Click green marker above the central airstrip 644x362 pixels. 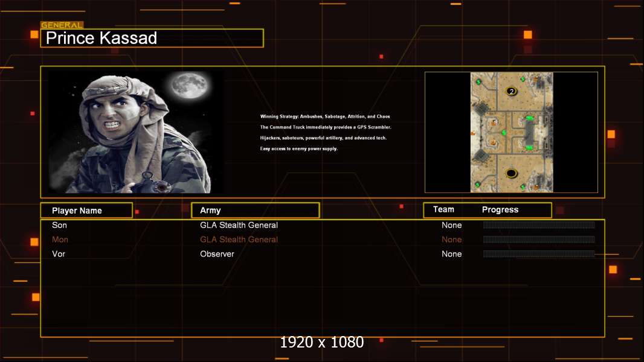tap(529, 118)
